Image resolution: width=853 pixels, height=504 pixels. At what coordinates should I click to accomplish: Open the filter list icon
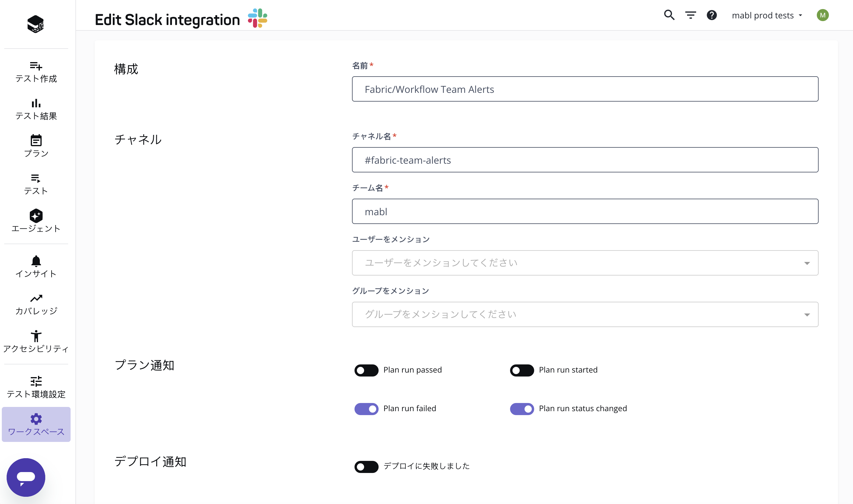pyautogui.click(x=690, y=15)
